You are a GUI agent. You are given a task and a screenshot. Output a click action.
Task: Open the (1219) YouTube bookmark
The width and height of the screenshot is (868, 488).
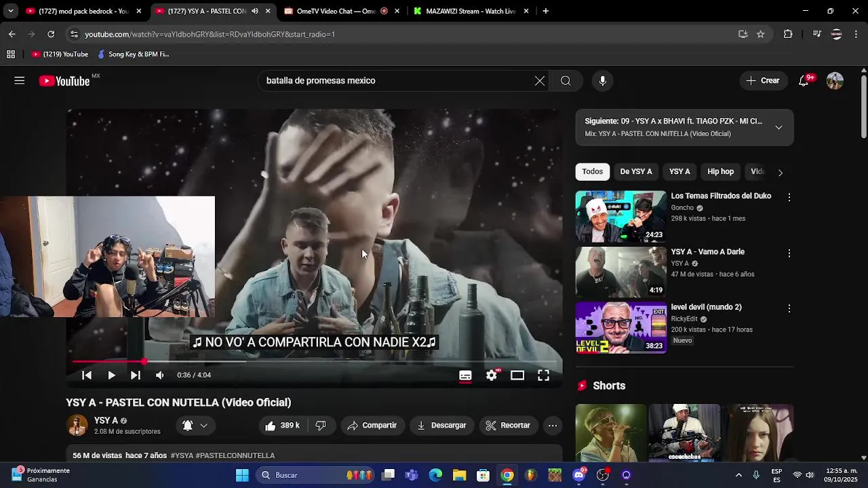[60, 54]
